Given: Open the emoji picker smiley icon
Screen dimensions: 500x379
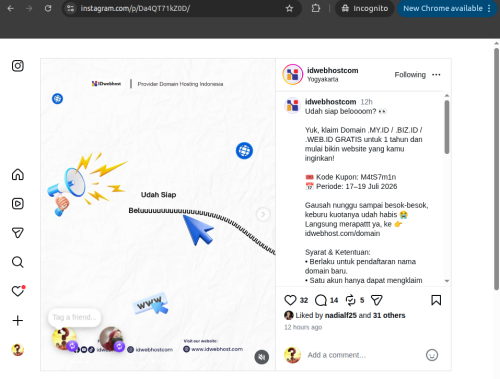Looking at the screenshot, I should 432,355.
